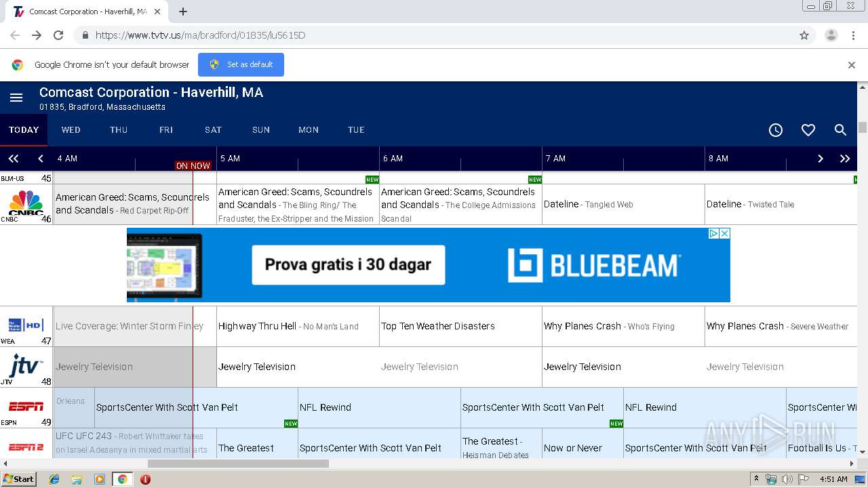The height and width of the screenshot is (488, 868).
Task: Open a new browser tab
Action: point(182,12)
